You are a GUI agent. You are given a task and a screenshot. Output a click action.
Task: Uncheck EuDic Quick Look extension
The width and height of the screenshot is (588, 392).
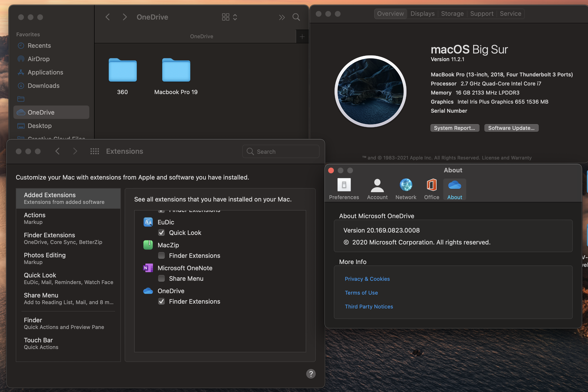click(161, 233)
